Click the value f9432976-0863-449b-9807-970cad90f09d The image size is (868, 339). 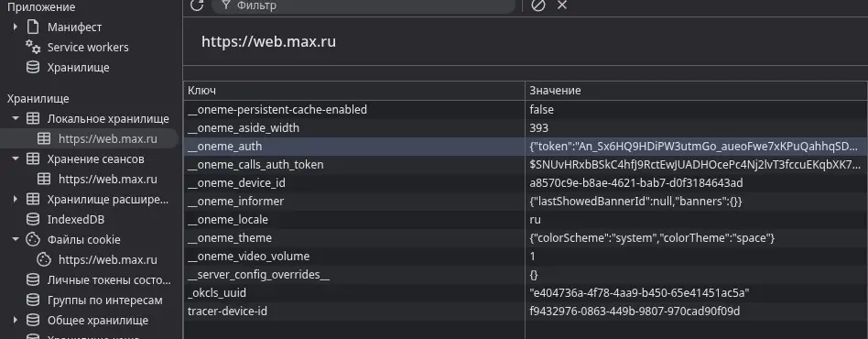635,312
